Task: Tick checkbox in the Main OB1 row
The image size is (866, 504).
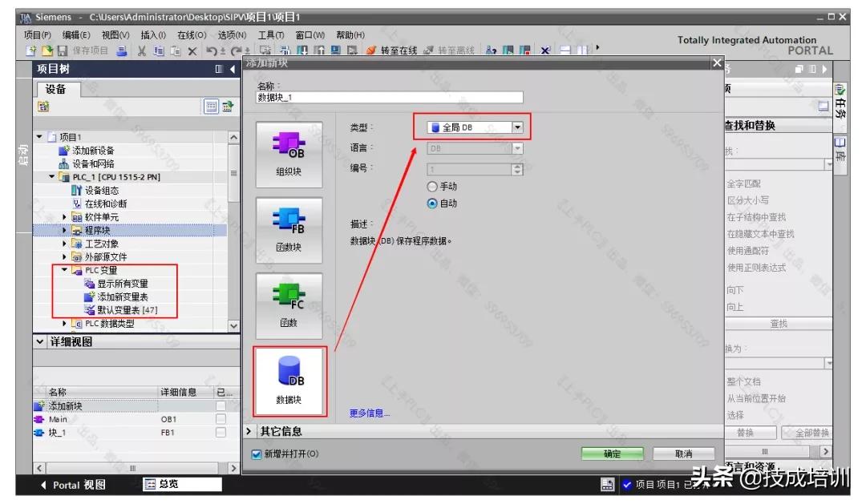Action: point(221,419)
